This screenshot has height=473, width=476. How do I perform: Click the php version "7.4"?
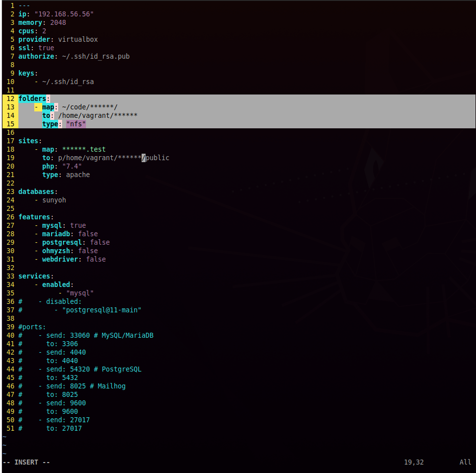tap(72, 167)
